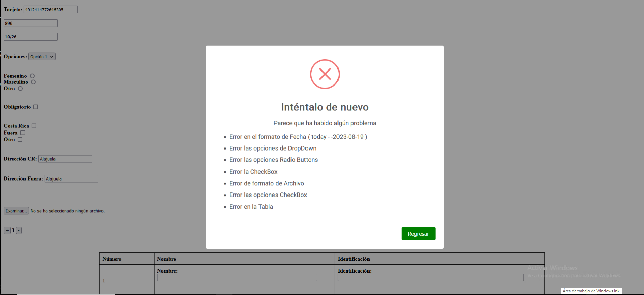
Task: Check the Obligatorio checkbox
Action: click(x=36, y=107)
